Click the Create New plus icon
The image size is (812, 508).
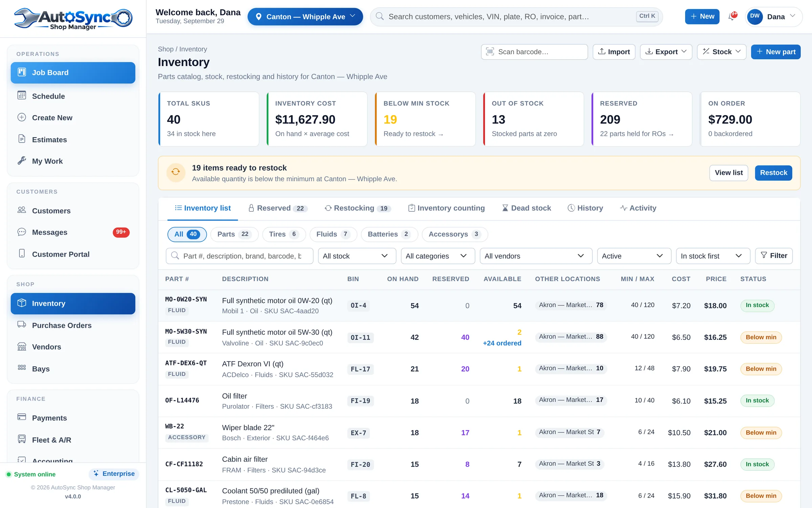tap(22, 117)
